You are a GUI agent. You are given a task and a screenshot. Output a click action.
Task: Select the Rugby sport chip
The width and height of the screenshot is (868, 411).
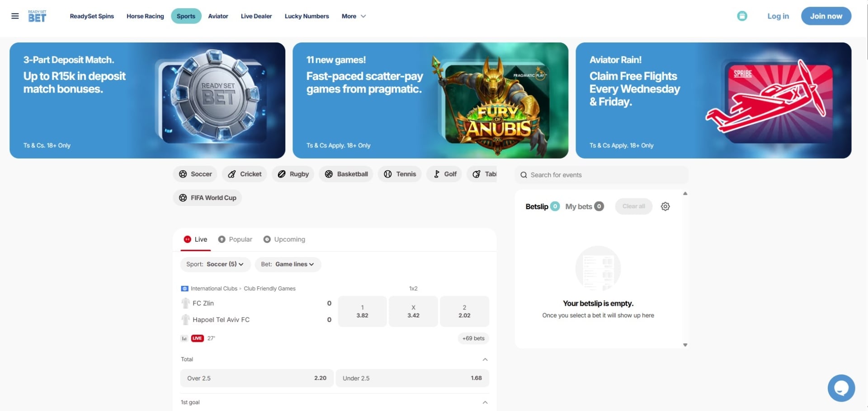click(x=293, y=174)
